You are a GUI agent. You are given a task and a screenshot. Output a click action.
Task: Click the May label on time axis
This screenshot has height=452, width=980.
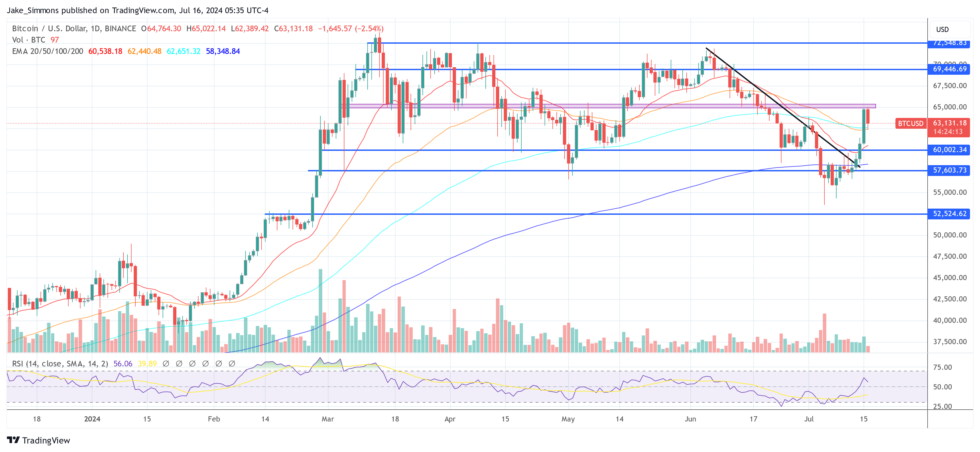568,419
